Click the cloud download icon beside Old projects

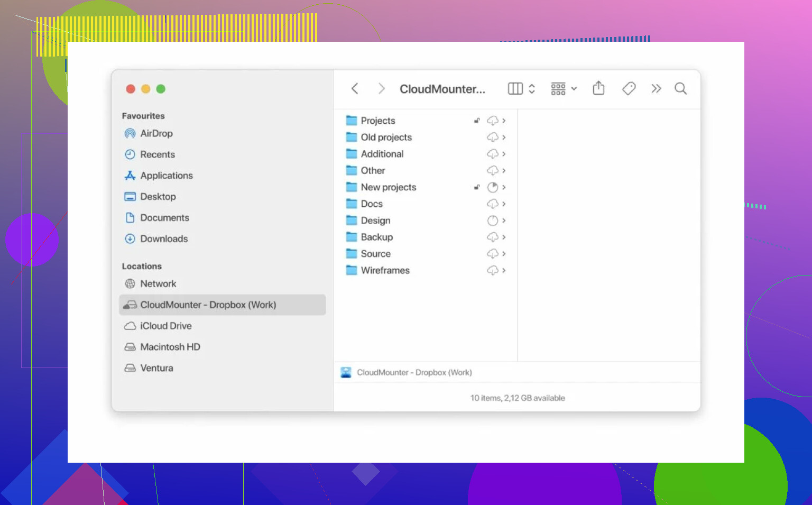point(492,137)
